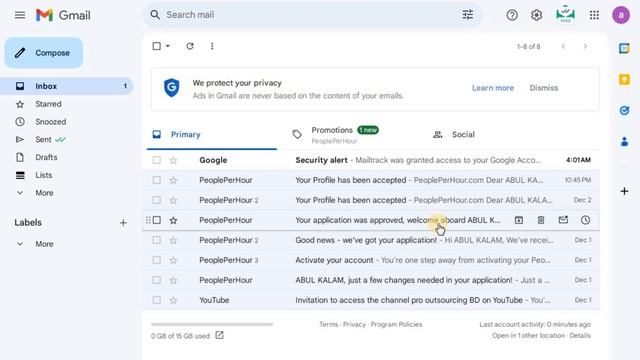Select the Activate your account email checkbox

pyautogui.click(x=156, y=260)
